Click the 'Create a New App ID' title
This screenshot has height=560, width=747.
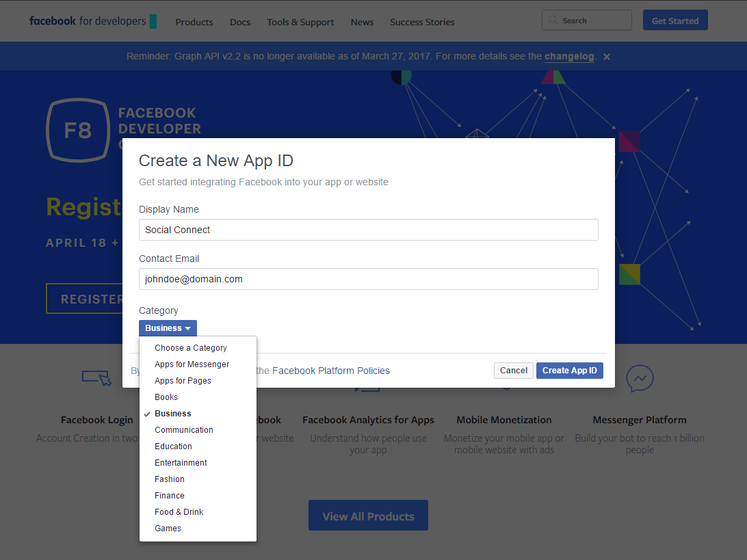[x=215, y=161]
